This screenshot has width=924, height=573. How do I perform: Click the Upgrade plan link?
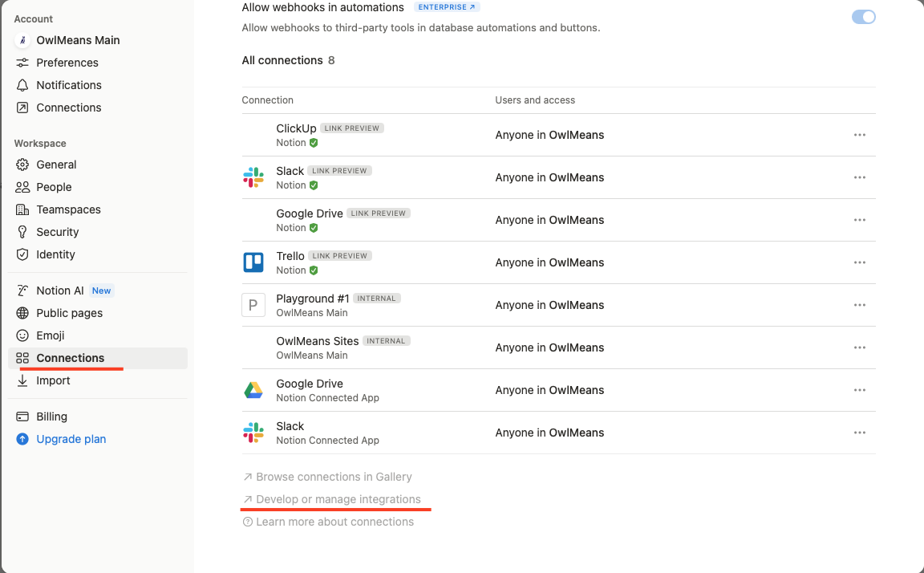71,439
